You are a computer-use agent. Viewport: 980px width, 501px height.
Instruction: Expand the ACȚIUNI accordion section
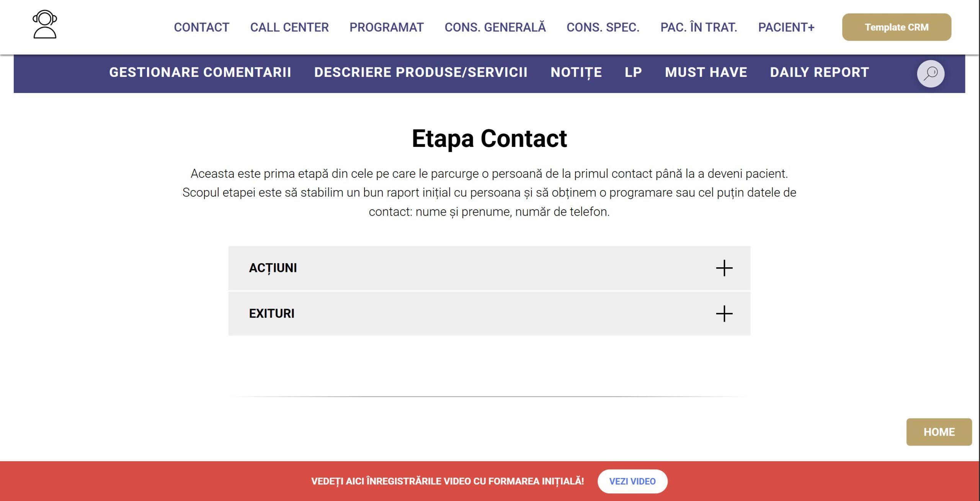click(489, 268)
